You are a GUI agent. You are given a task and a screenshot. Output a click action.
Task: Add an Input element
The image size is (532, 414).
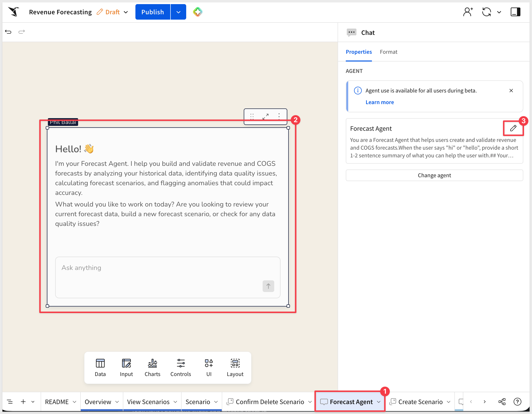126,368
